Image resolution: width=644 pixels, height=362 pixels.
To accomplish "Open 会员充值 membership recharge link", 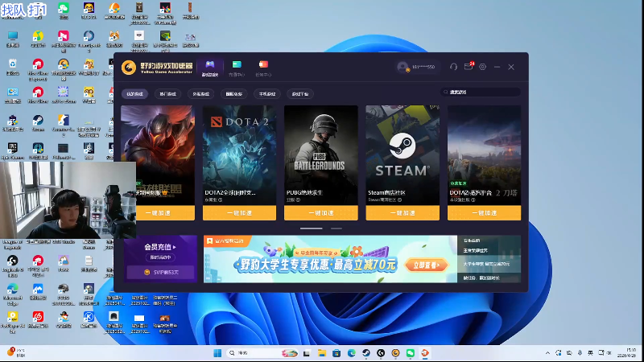I will point(160,247).
